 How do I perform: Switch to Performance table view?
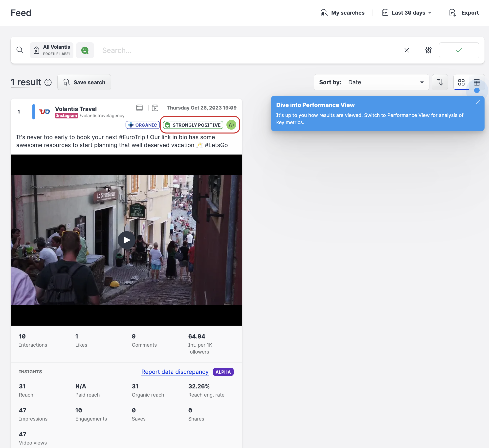[477, 82]
